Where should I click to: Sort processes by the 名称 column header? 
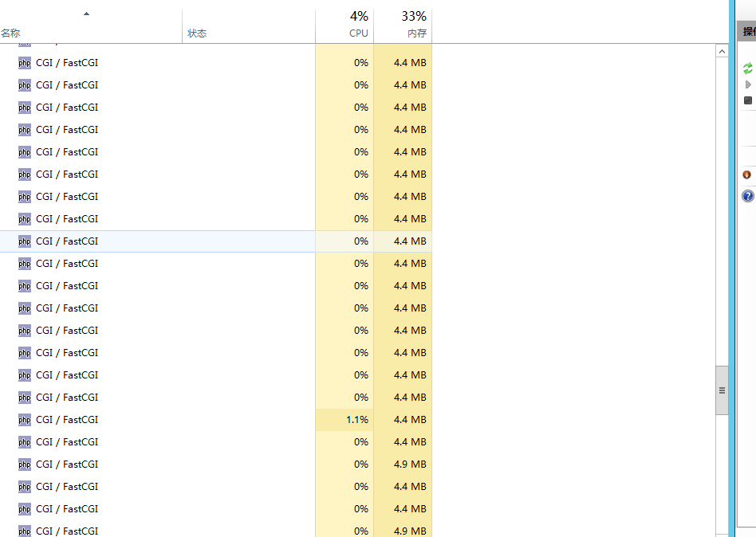[10, 33]
